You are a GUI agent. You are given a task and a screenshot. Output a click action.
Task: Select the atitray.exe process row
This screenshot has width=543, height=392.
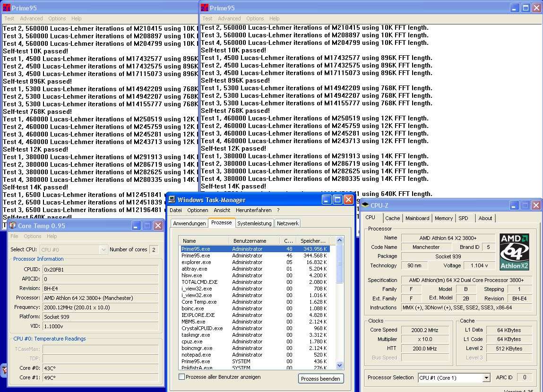[x=255, y=268]
